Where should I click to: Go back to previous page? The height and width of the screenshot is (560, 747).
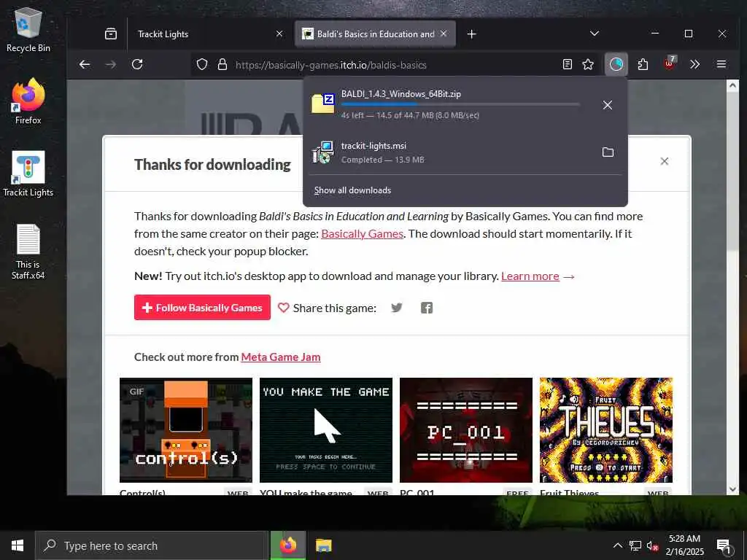click(x=85, y=64)
